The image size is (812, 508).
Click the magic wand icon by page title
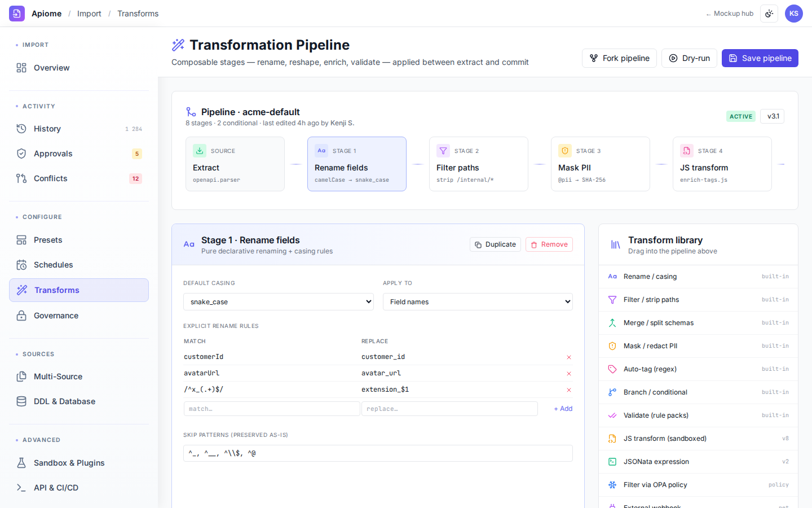(178, 45)
